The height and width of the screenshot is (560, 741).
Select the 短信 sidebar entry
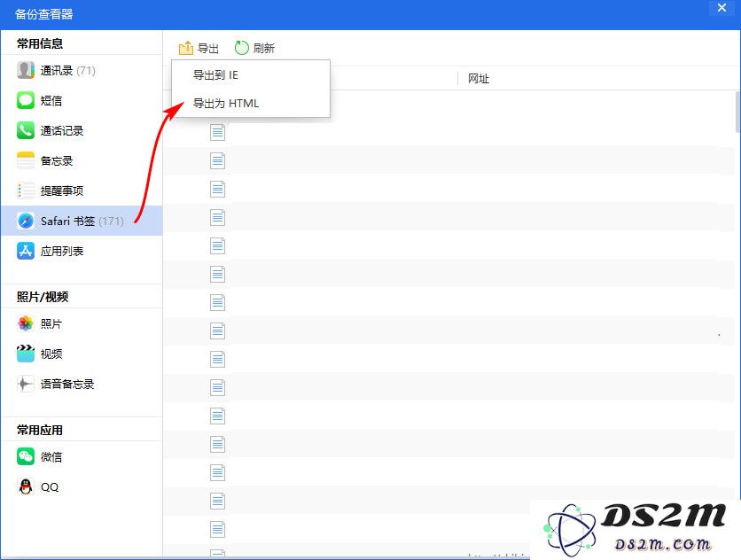[x=82, y=100]
